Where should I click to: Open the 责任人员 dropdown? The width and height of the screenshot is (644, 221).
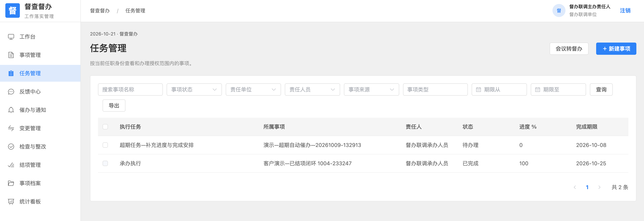pyautogui.click(x=312, y=90)
